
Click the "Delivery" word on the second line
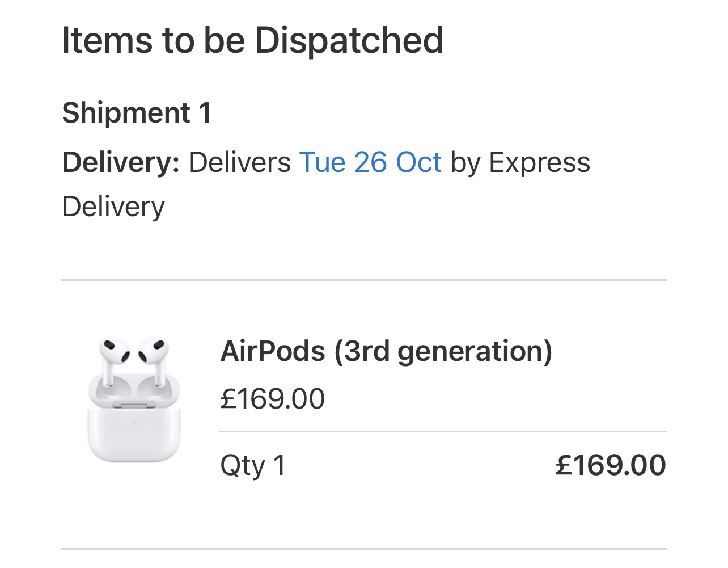pos(113,207)
